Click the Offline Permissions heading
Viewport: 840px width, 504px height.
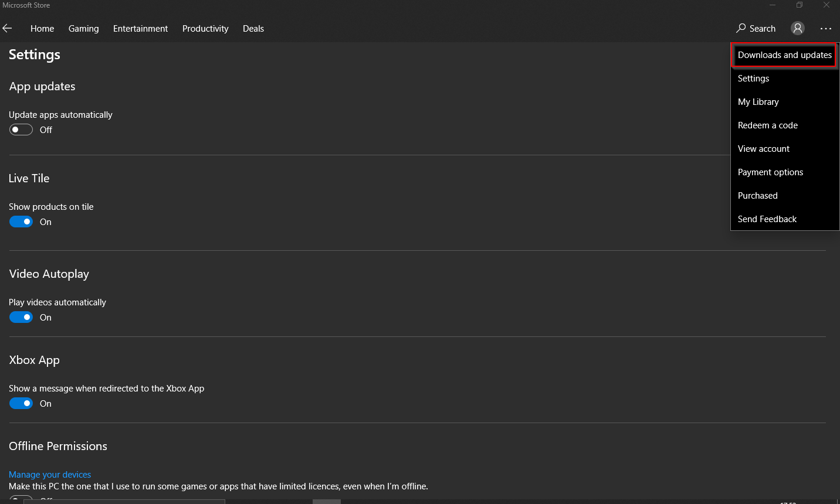[x=58, y=446]
